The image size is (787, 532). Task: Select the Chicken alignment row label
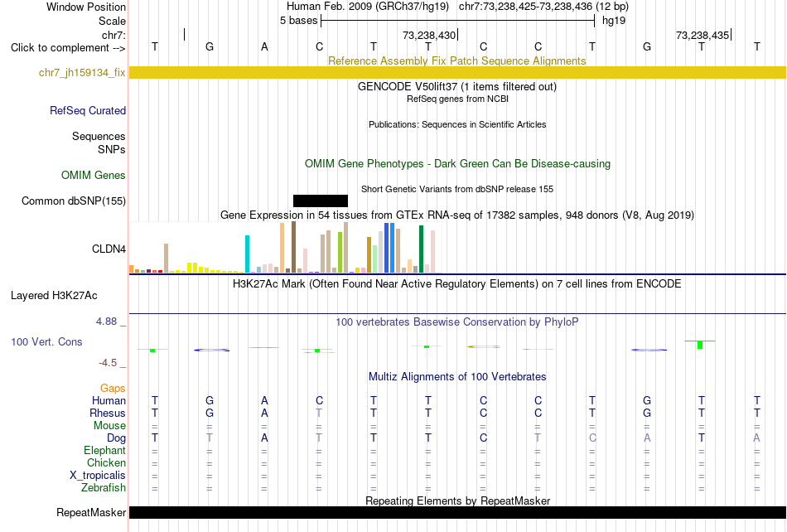(106, 462)
